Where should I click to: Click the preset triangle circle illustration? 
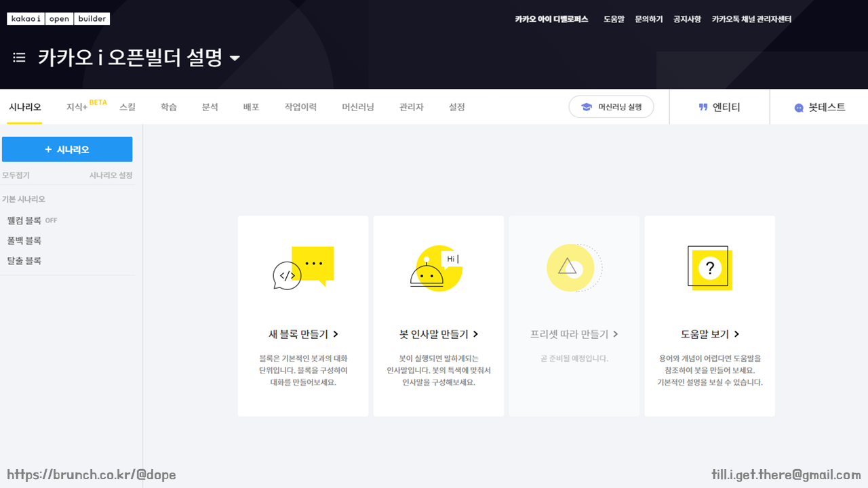point(574,268)
